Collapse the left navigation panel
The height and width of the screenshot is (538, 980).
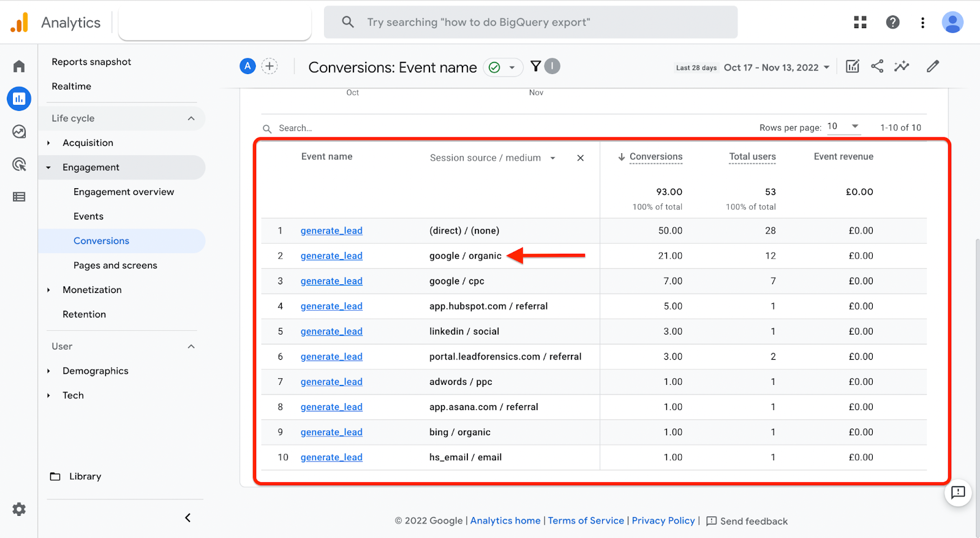click(x=188, y=518)
